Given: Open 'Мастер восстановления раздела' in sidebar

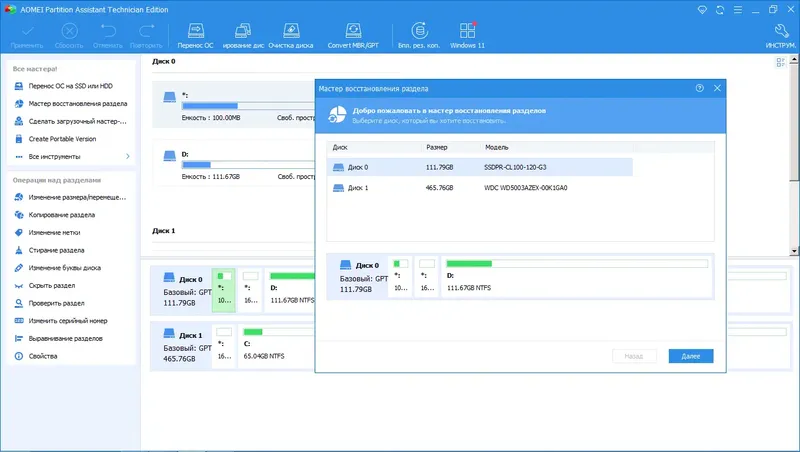Looking at the screenshot, I should click(71, 104).
